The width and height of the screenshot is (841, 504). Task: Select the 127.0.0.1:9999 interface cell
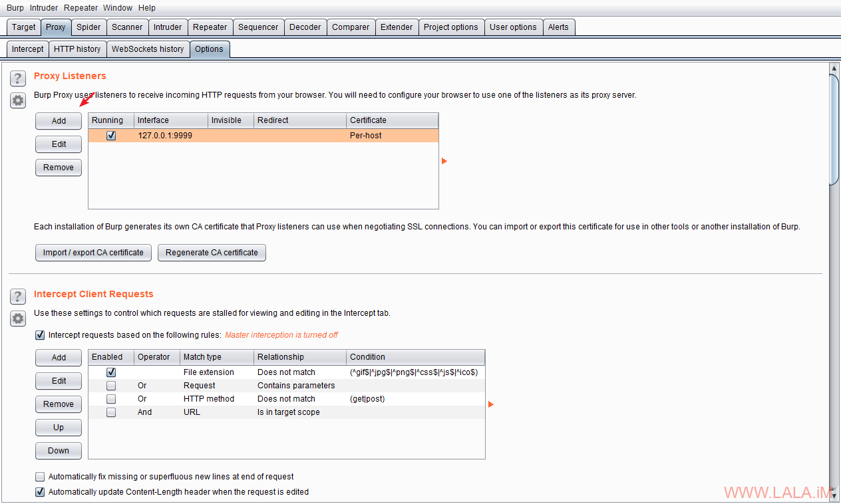[x=171, y=135]
